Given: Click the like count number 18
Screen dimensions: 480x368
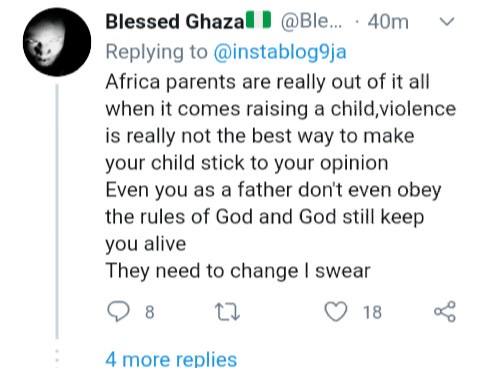Looking at the screenshot, I should [x=372, y=312].
